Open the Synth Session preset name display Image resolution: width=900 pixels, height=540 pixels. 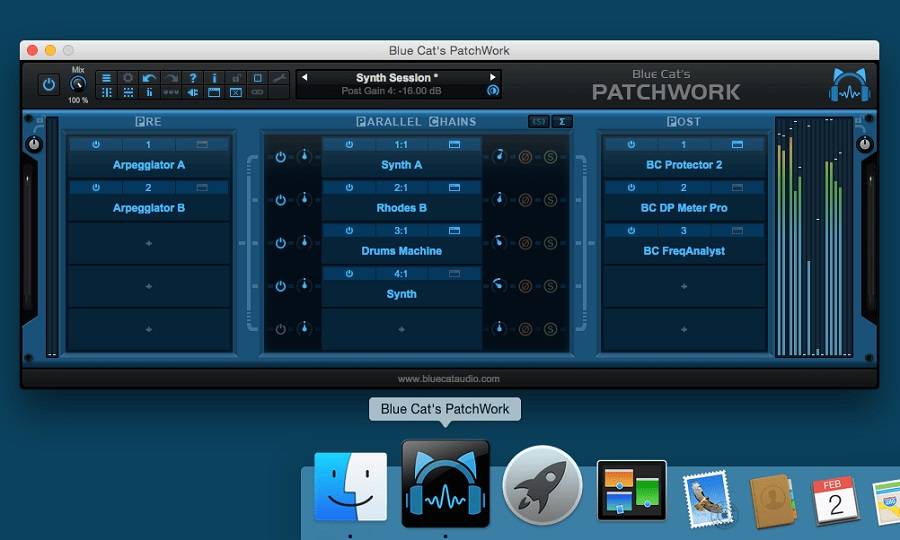pyautogui.click(x=397, y=78)
